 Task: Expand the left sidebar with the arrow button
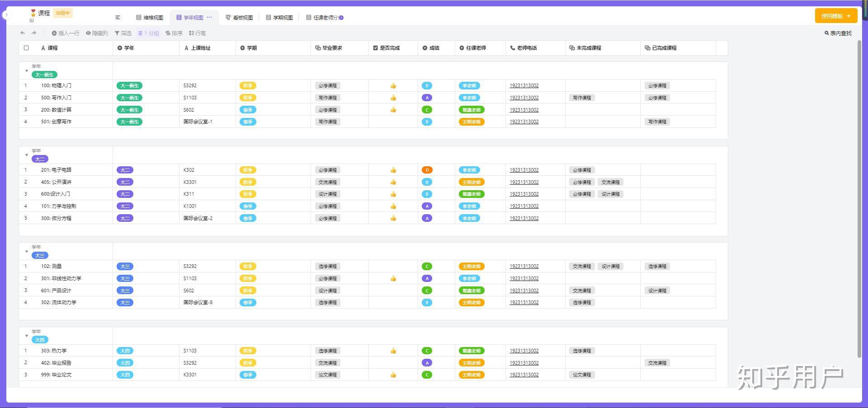click(x=6, y=15)
